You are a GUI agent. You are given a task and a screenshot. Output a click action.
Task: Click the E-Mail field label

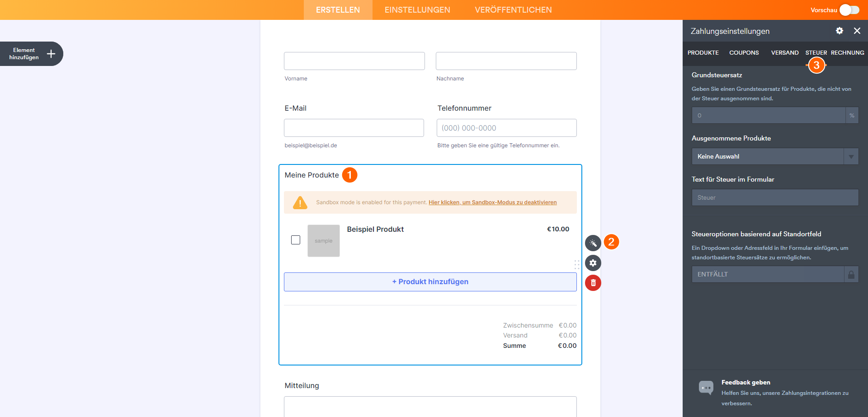click(296, 108)
